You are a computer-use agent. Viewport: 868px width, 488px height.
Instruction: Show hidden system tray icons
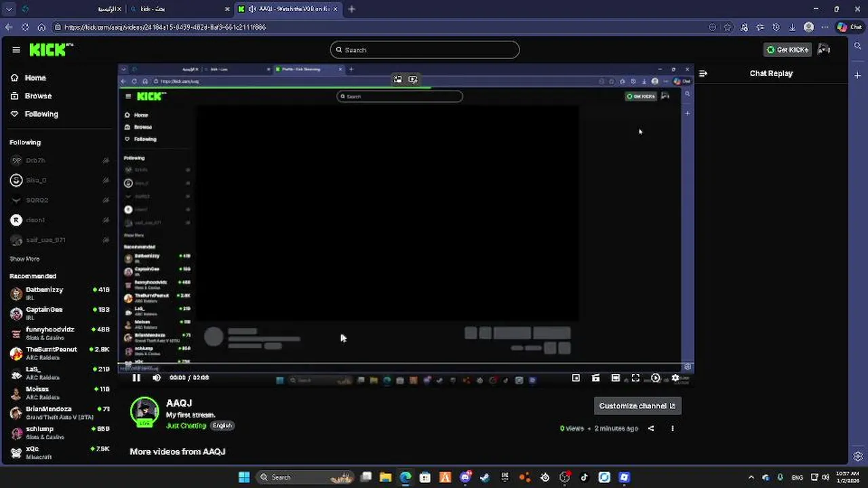point(751,477)
